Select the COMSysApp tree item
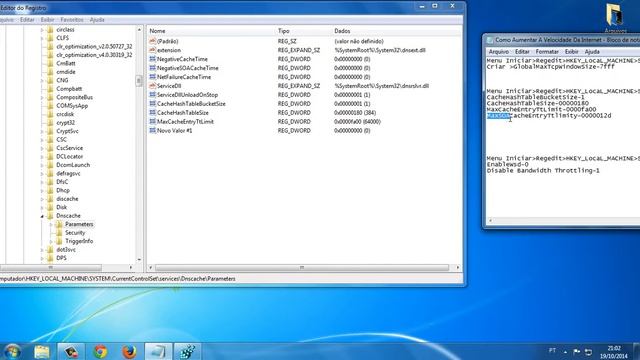This screenshot has width=640, height=360. [72, 106]
